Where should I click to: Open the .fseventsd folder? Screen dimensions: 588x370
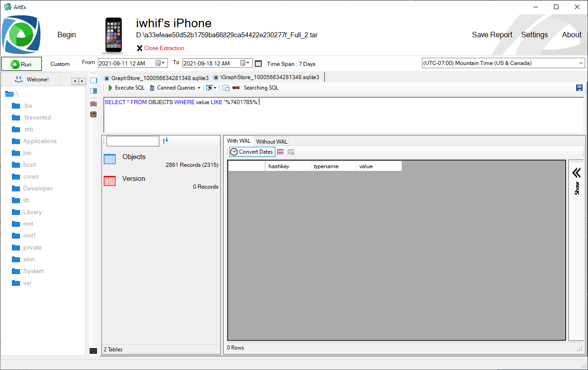(x=31, y=118)
